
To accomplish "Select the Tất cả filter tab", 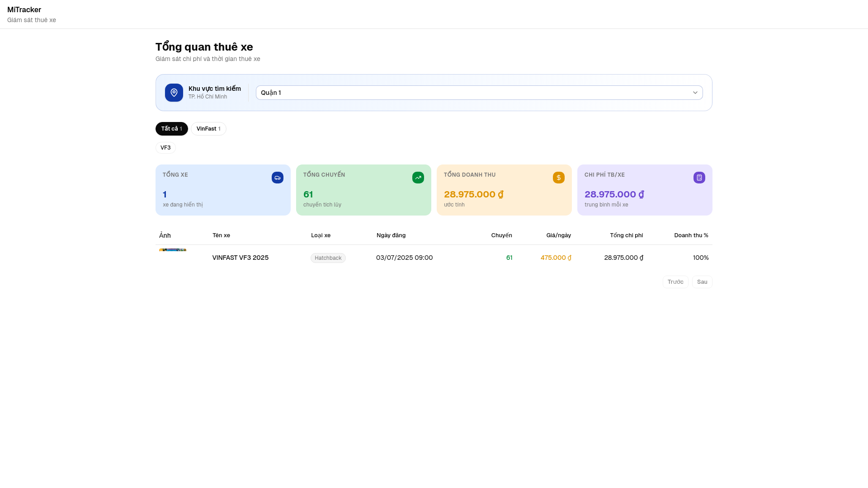I will tap(172, 129).
